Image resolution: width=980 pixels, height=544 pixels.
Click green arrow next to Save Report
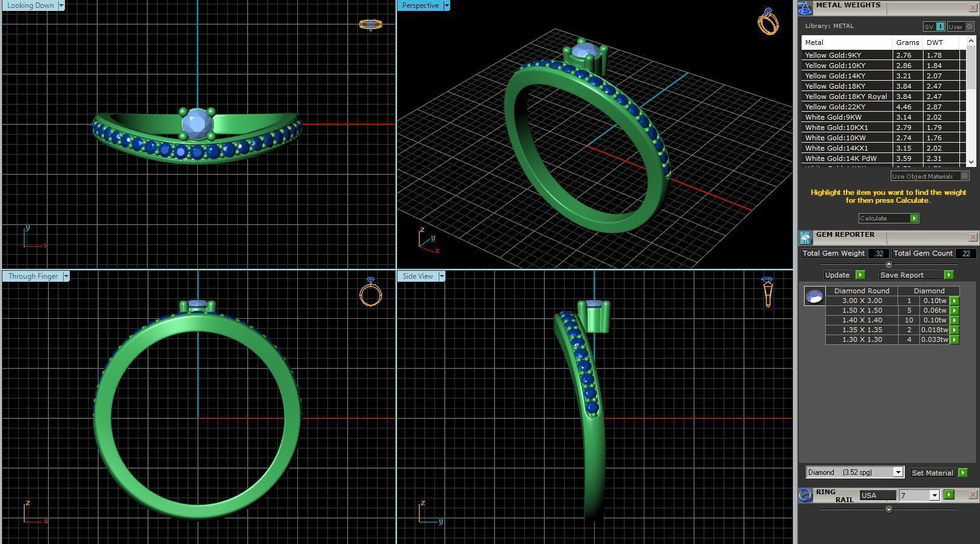click(948, 275)
